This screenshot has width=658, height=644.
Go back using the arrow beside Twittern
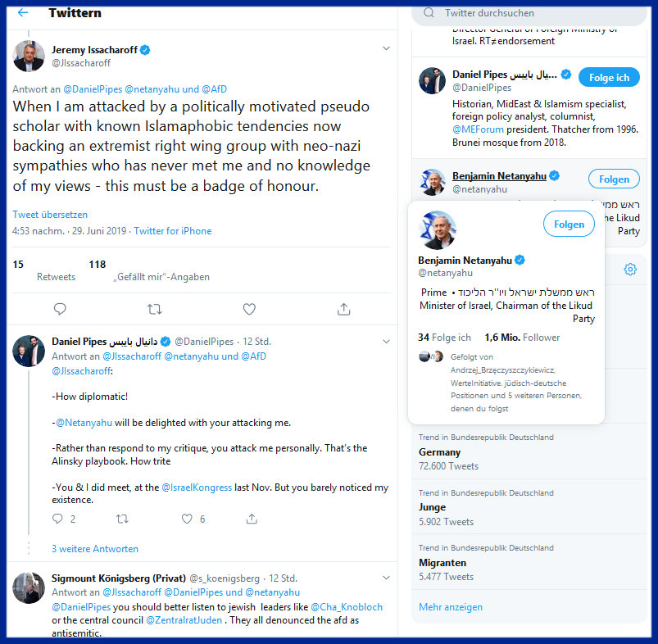pyautogui.click(x=23, y=12)
